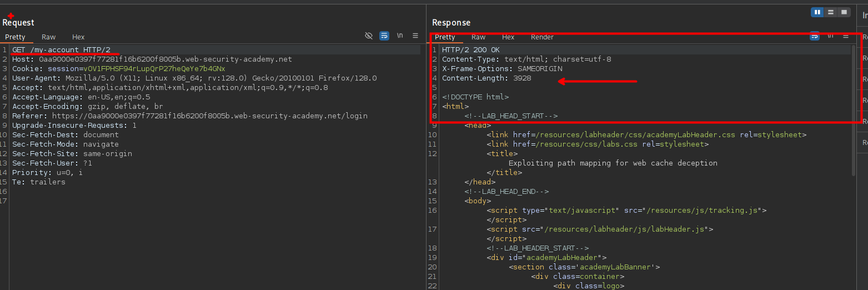Toggle word wrap in Response panel
The width and height of the screenshot is (868, 290).
click(x=815, y=36)
